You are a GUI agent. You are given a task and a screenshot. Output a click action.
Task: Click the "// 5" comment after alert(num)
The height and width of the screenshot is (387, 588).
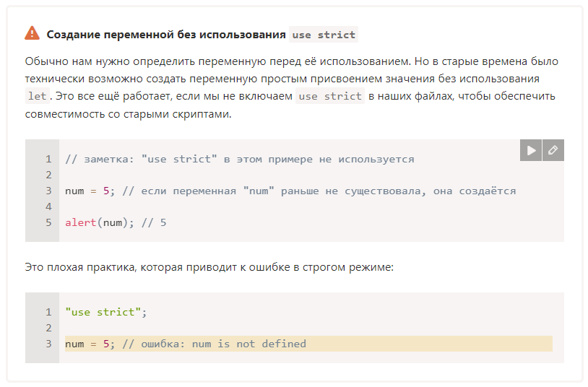click(154, 222)
